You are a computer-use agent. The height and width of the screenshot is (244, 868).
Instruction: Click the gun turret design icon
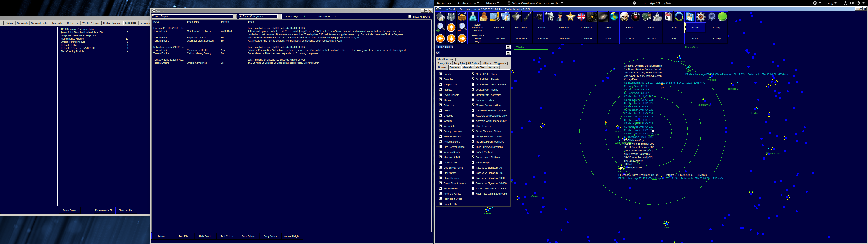click(538, 17)
